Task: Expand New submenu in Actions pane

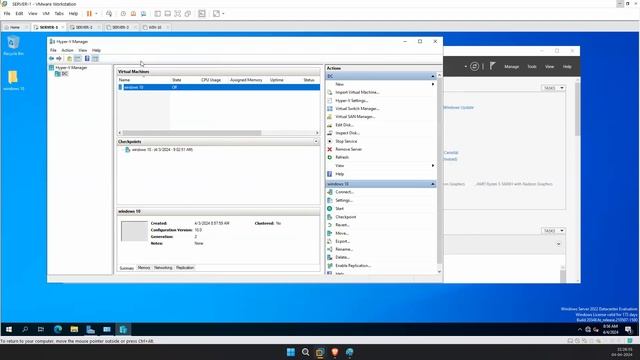Action: [433, 84]
